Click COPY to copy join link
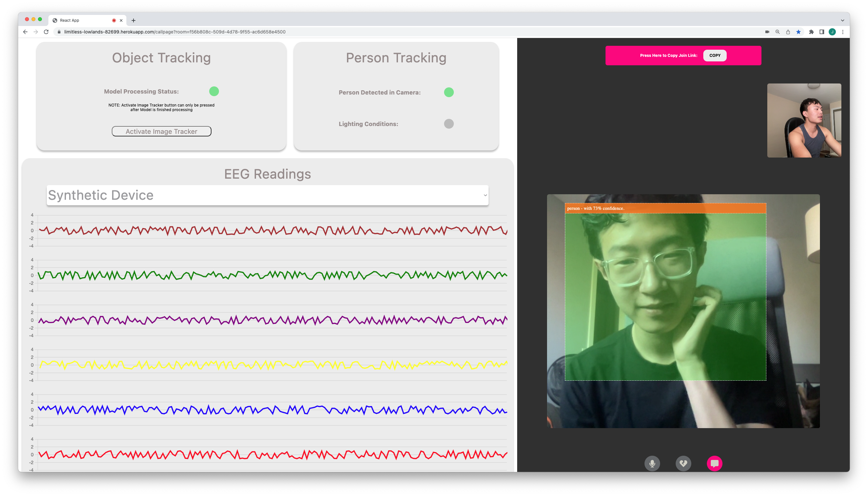Screen dimensions: 868x496 [715, 56]
